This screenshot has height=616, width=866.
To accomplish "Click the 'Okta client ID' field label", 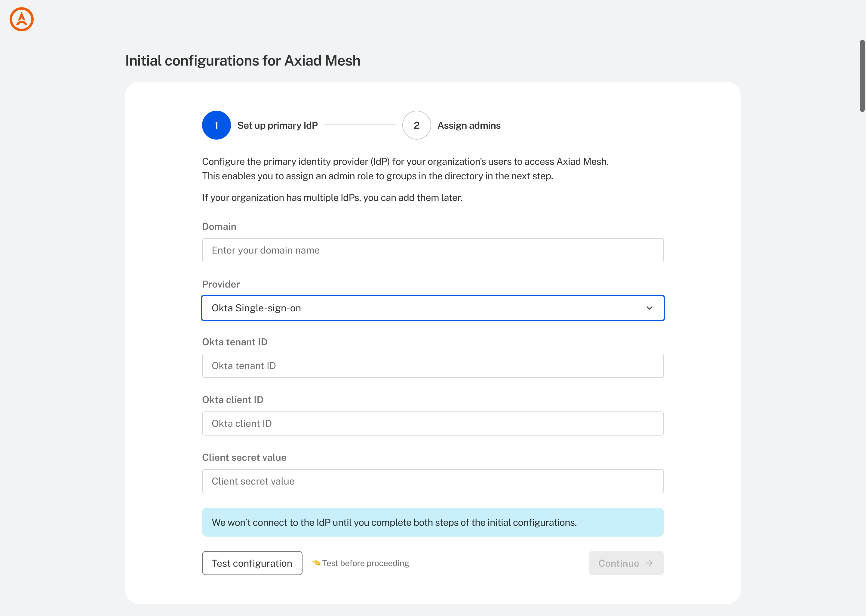I will tap(232, 400).
